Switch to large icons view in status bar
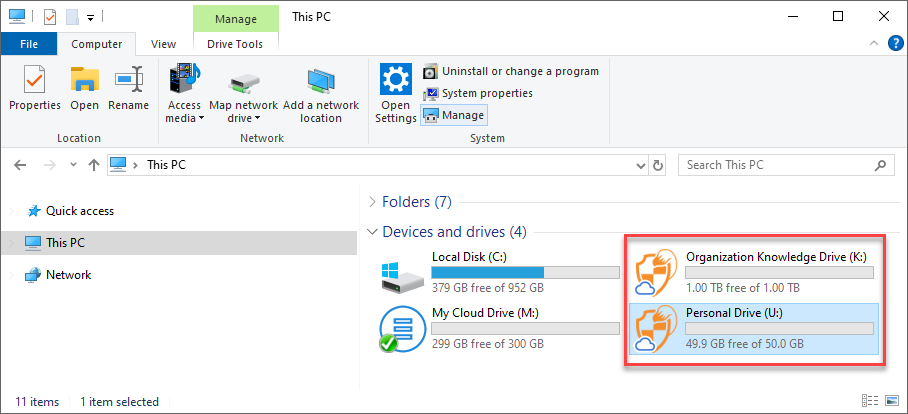This screenshot has height=414, width=908. click(891, 400)
